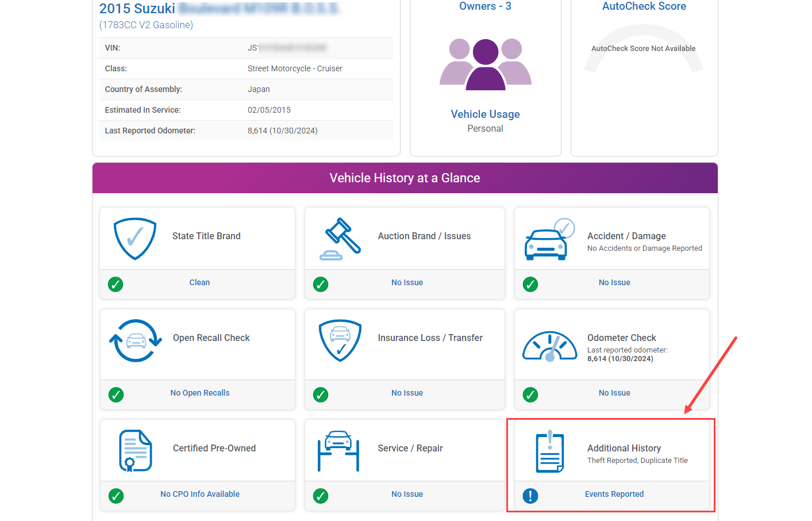Click the VIN value in the table

coord(287,48)
